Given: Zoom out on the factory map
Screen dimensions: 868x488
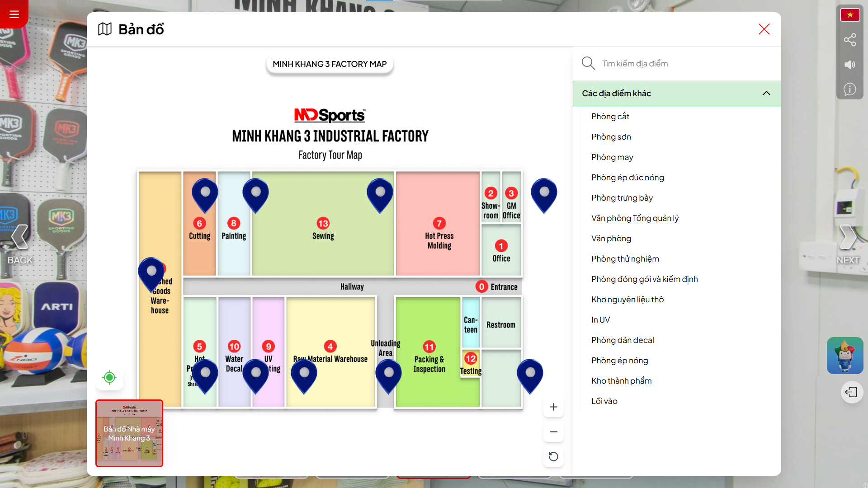Looking at the screenshot, I should [553, 432].
